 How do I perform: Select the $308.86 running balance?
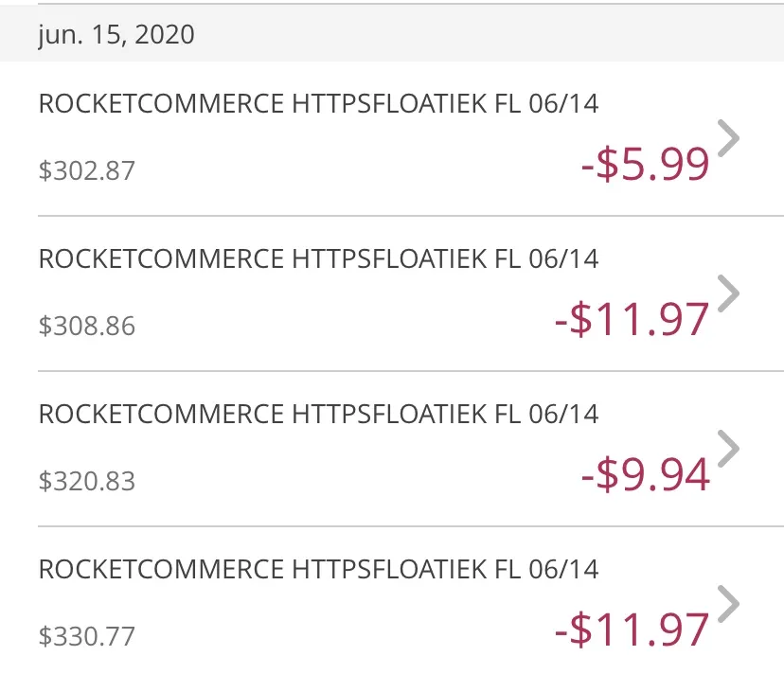[87, 326]
